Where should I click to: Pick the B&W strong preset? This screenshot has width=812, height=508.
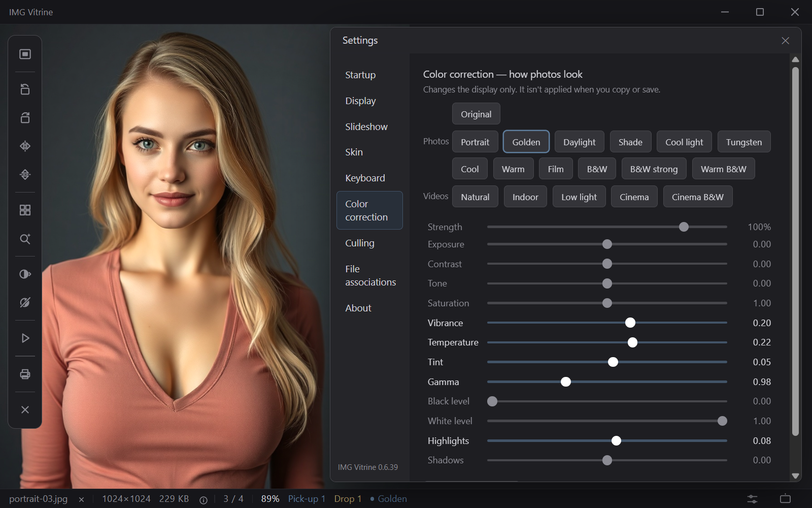coord(654,169)
